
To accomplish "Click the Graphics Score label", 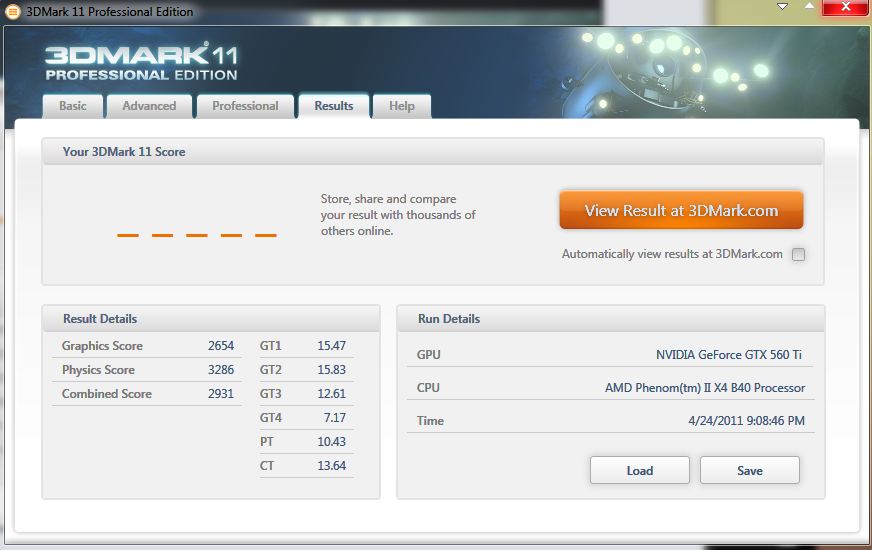I will click(x=102, y=346).
